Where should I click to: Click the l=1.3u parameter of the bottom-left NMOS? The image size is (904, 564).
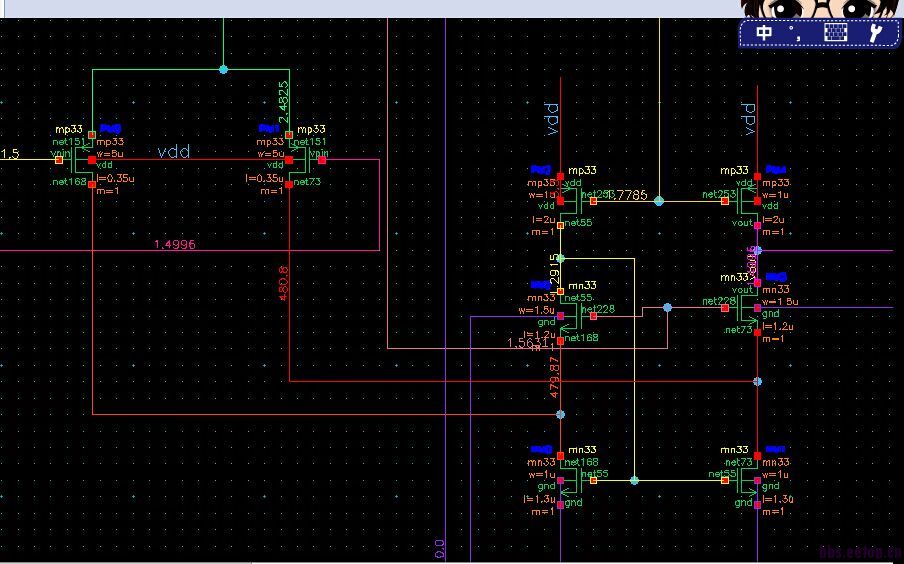(x=539, y=499)
